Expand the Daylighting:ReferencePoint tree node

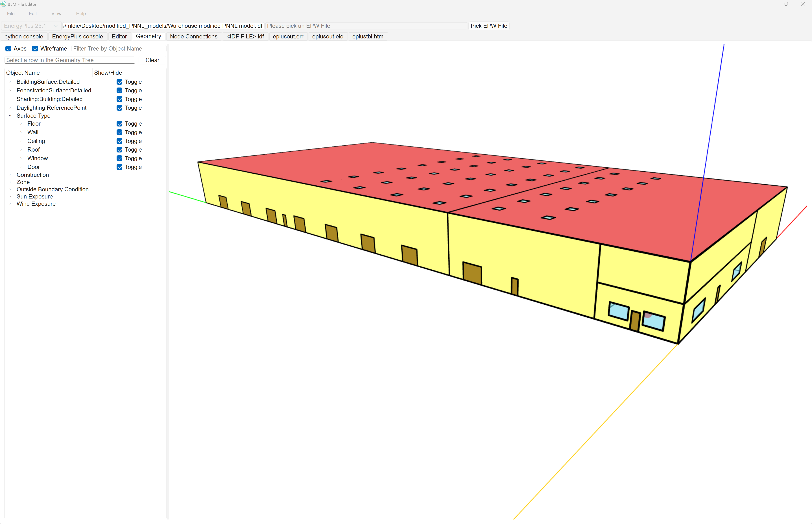coord(10,108)
